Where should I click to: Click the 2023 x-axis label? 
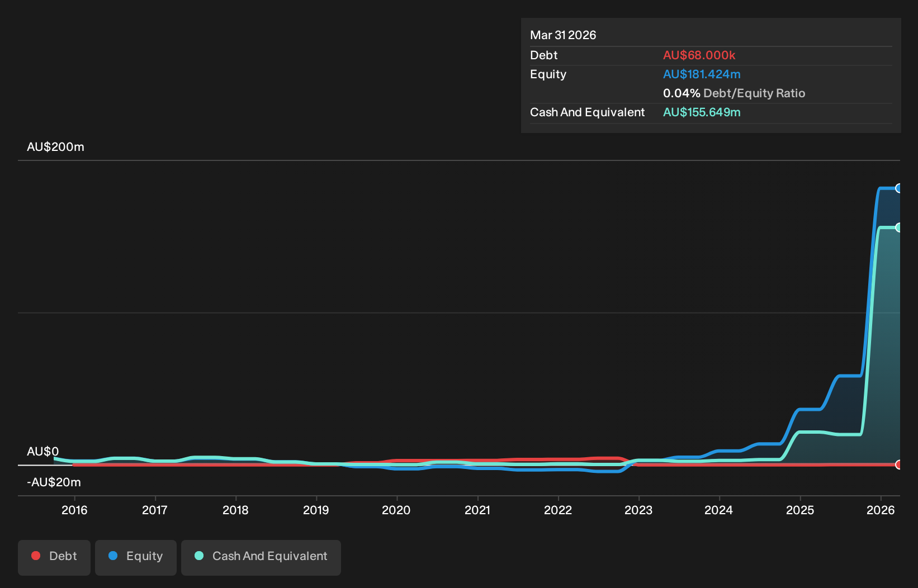point(638,510)
